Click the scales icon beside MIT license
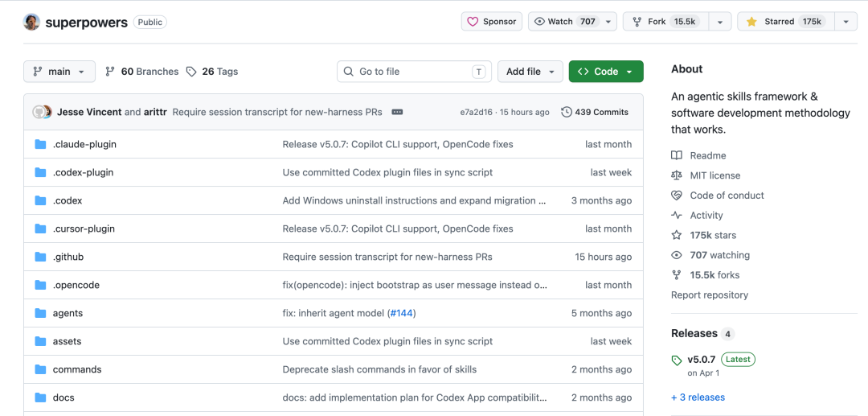Image resolution: width=868 pixels, height=416 pixels. (x=677, y=175)
